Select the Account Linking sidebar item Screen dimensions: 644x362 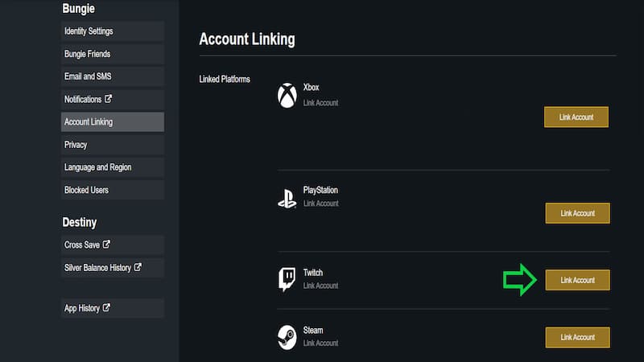tap(113, 122)
